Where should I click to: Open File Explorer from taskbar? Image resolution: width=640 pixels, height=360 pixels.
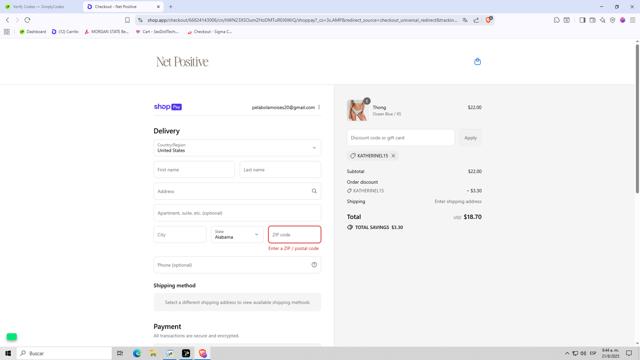153,353
